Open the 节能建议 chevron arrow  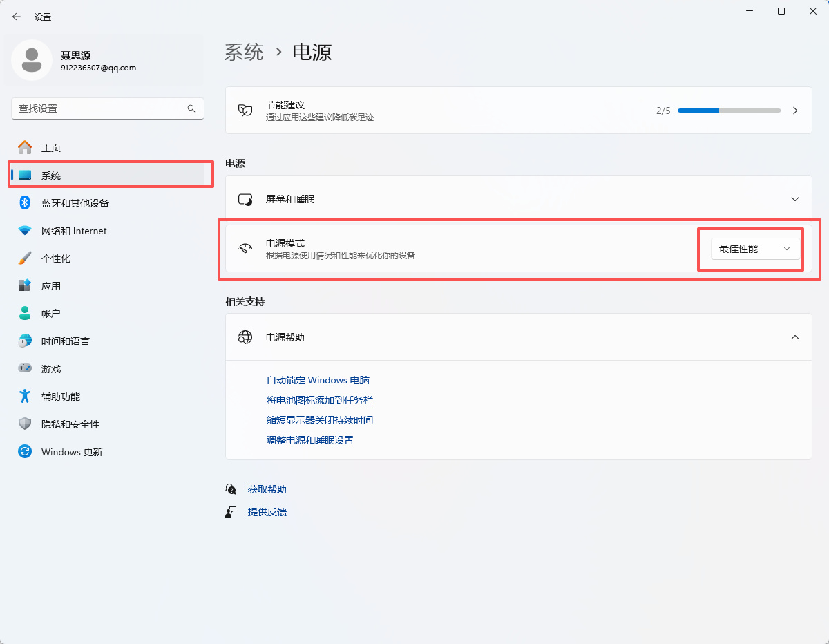pyautogui.click(x=795, y=111)
